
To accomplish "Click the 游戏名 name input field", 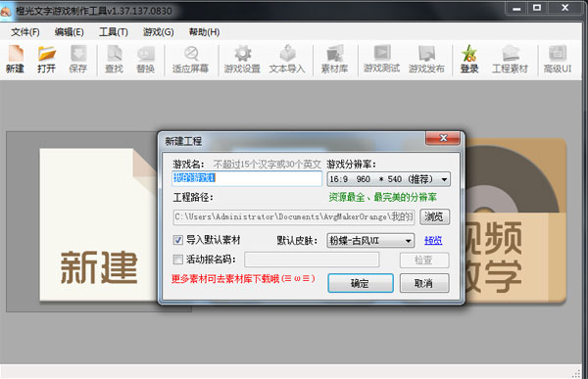I will click(247, 178).
